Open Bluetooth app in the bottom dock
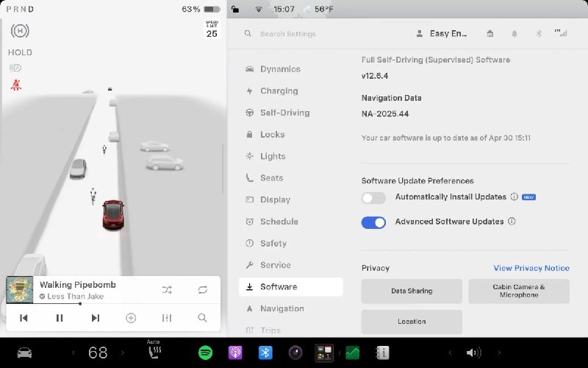The width and height of the screenshot is (588, 368). click(265, 353)
